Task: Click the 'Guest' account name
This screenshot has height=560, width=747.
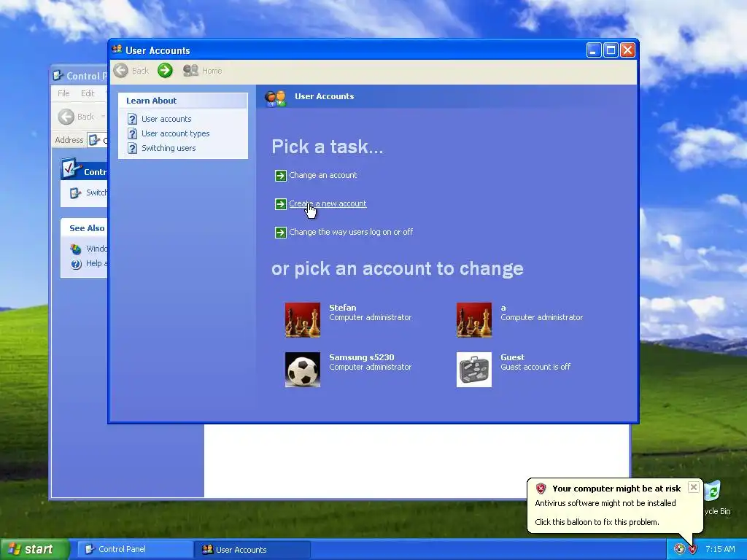Action: point(512,357)
